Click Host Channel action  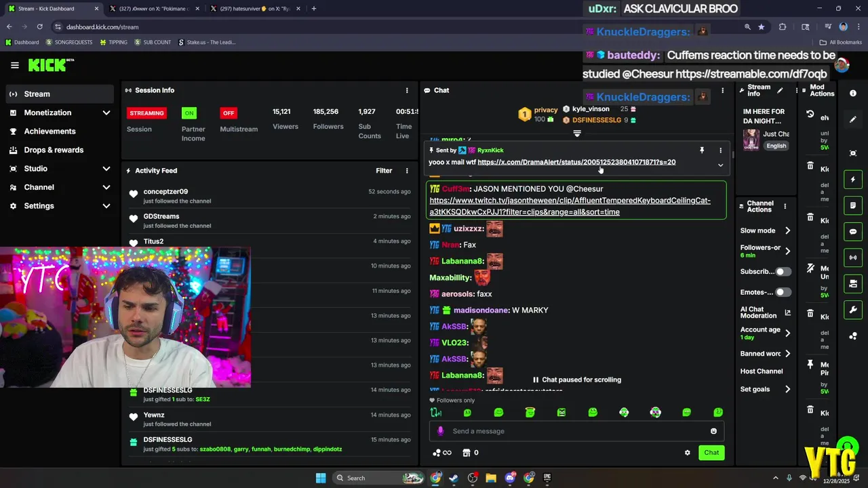pyautogui.click(x=762, y=371)
